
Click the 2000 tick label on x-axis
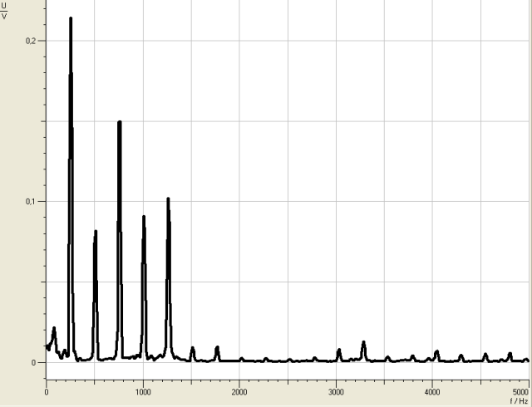pos(239,391)
